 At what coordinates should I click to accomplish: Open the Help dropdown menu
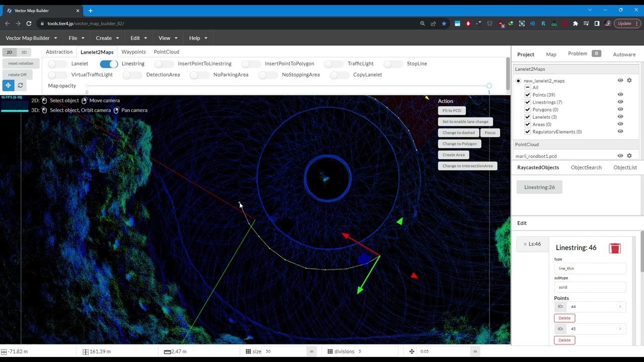[198, 38]
